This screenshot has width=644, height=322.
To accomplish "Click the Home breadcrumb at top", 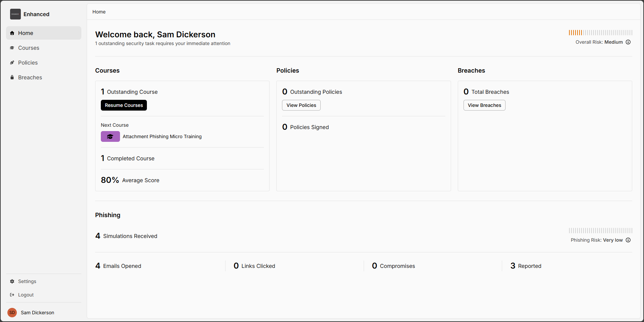I will tap(99, 12).
